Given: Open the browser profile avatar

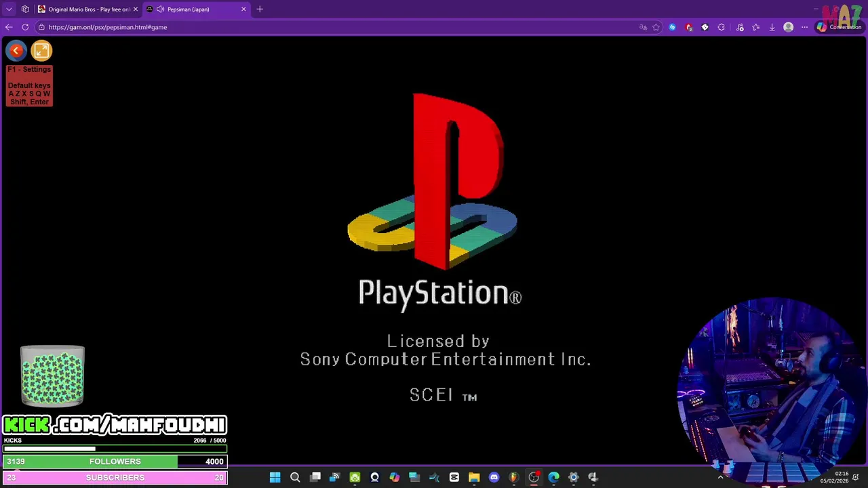Looking at the screenshot, I should coord(788,27).
